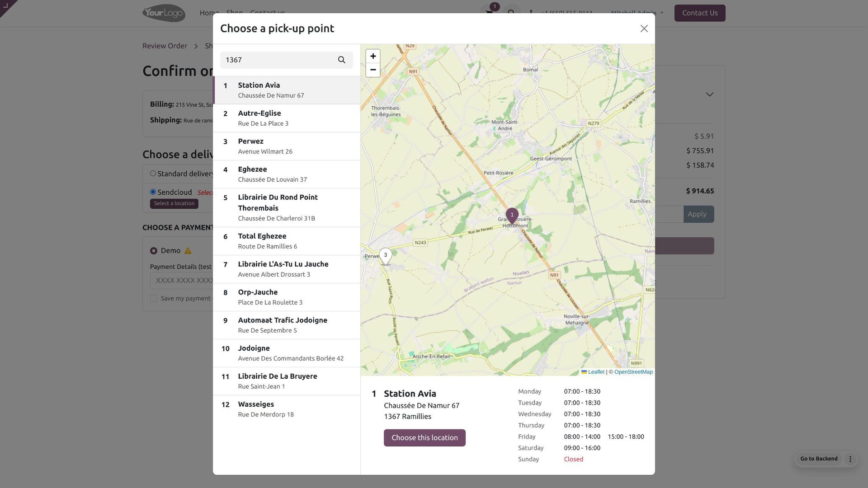Select Autre-Eglise pick-up point in list
Viewport: 868px width, 488px height.
287,118
